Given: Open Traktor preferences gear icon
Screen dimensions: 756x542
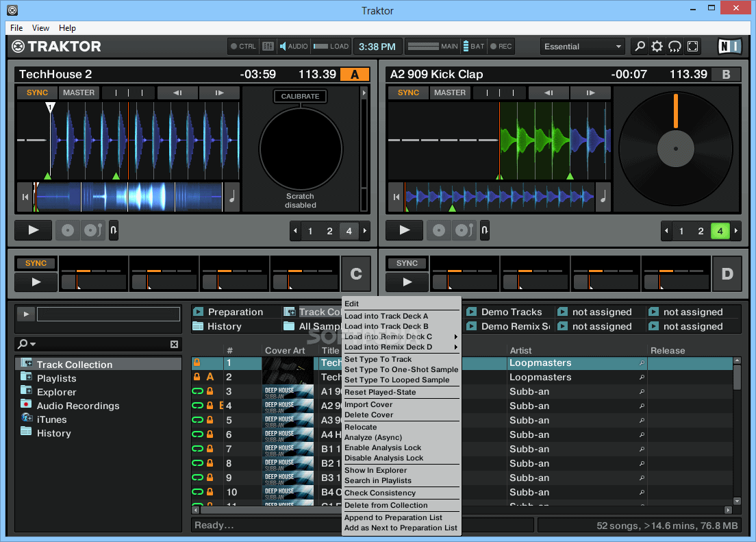Looking at the screenshot, I should (657, 47).
